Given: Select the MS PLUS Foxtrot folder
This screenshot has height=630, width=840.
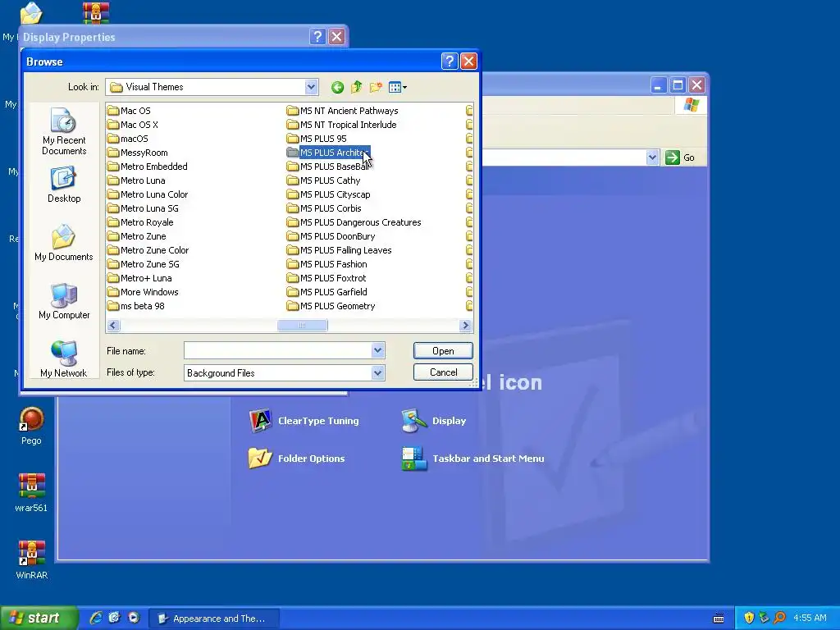Looking at the screenshot, I should tap(326, 278).
